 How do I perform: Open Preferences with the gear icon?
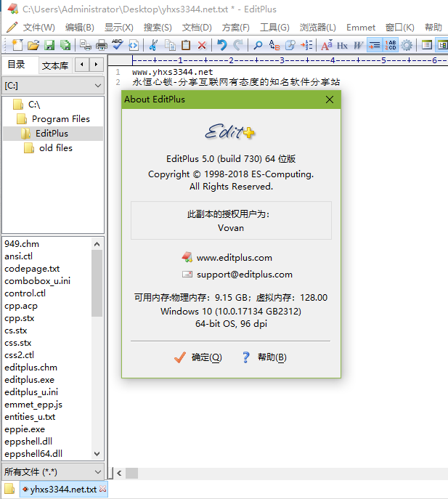click(407, 45)
